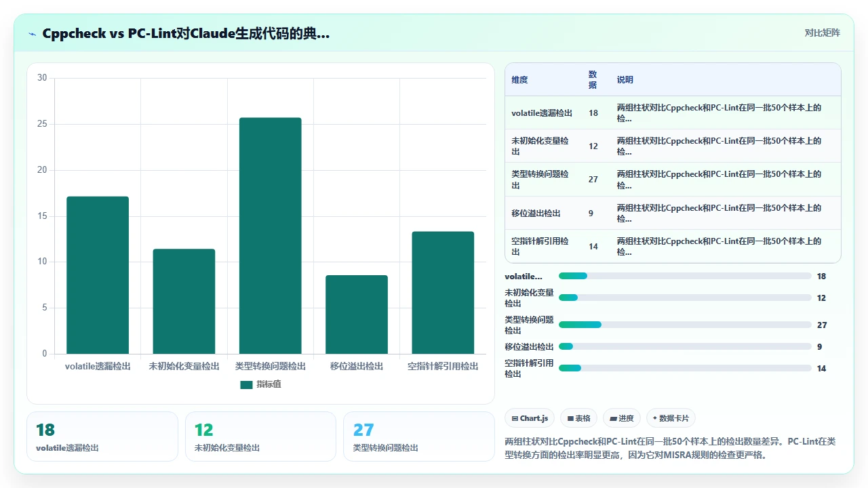Toggle the 指标值 legend swatch
Image resolution: width=868 pixels, height=488 pixels.
pyautogui.click(x=246, y=384)
